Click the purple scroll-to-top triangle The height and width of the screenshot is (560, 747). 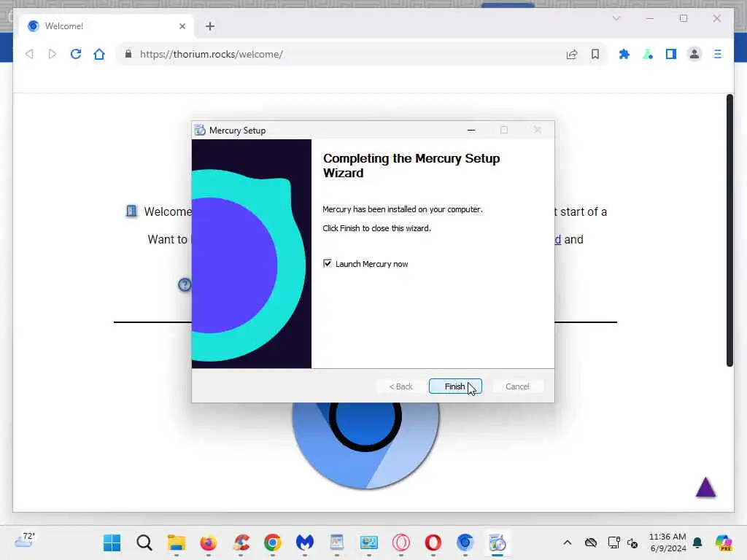tap(705, 487)
